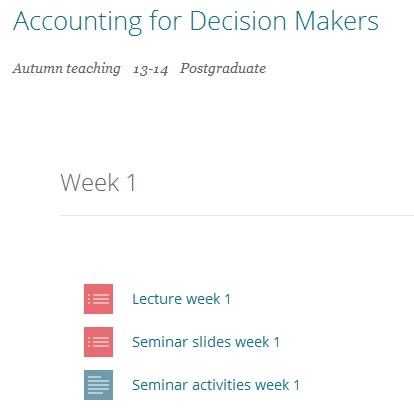
Task: Click the red list icon beside Seminar slides
Action: point(98,342)
